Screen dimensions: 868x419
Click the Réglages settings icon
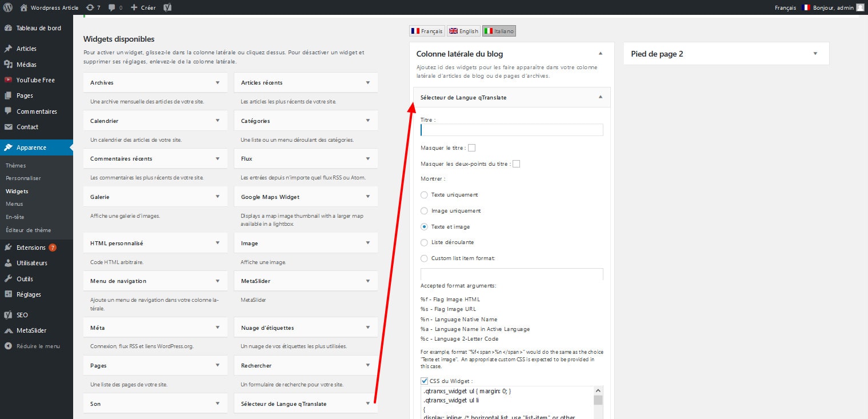8,294
